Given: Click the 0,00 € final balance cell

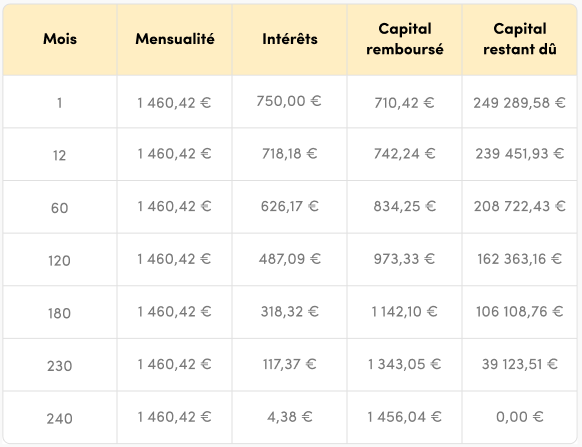Looking at the screenshot, I should [520, 417].
